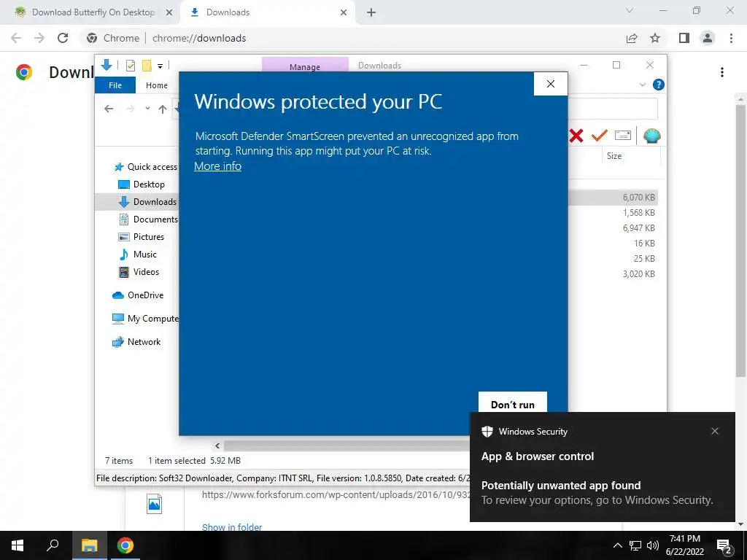Open Chrome tab search dropdown
This screenshot has height=560, width=747.
pyautogui.click(x=630, y=10)
